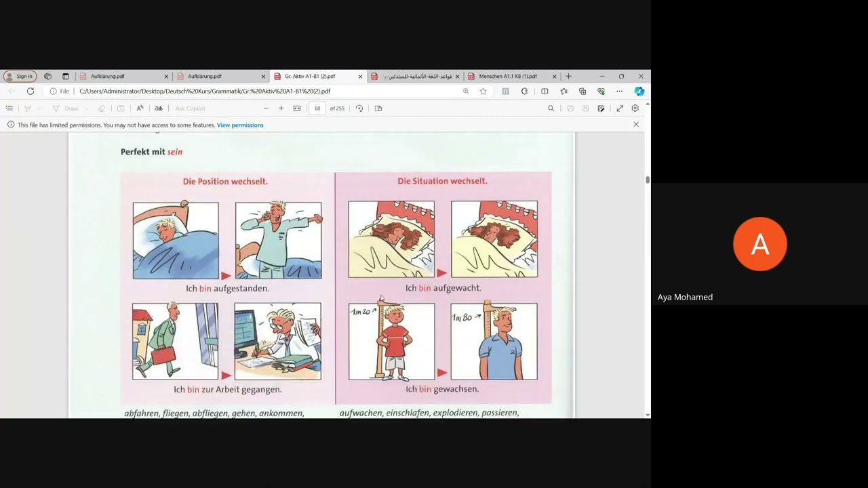Select the Draw tool
The width and height of the screenshot is (868, 488).
(66, 108)
